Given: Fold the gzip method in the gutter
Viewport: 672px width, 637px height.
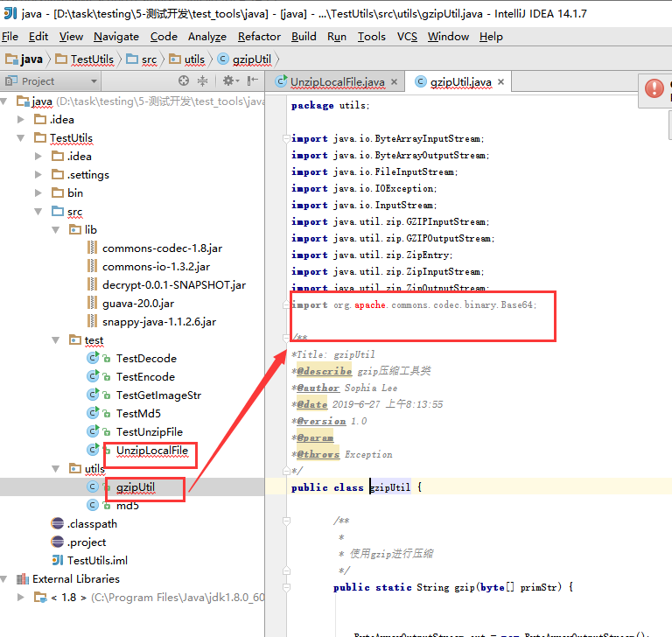Looking at the screenshot, I should tap(286, 587).
